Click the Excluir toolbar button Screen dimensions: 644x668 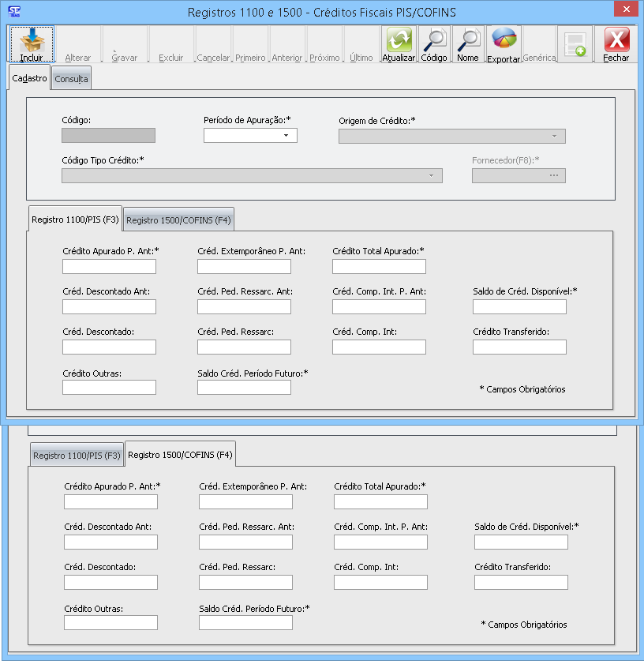(170, 46)
